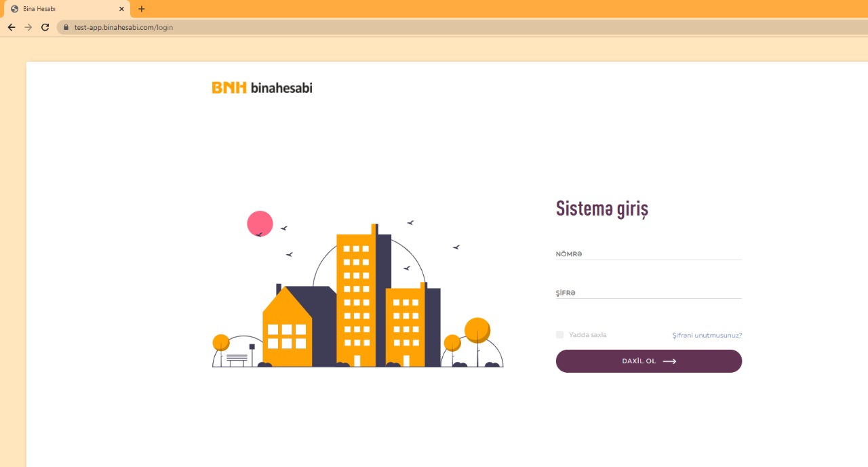Focus the ŞİFRƏ password field
The width and height of the screenshot is (868, 467).
point(648,292)
